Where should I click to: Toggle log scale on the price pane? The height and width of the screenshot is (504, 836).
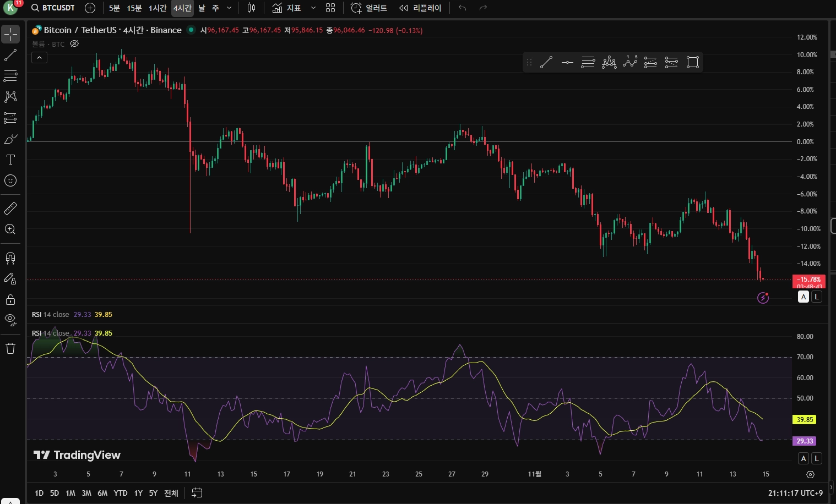tap(817, 297)
